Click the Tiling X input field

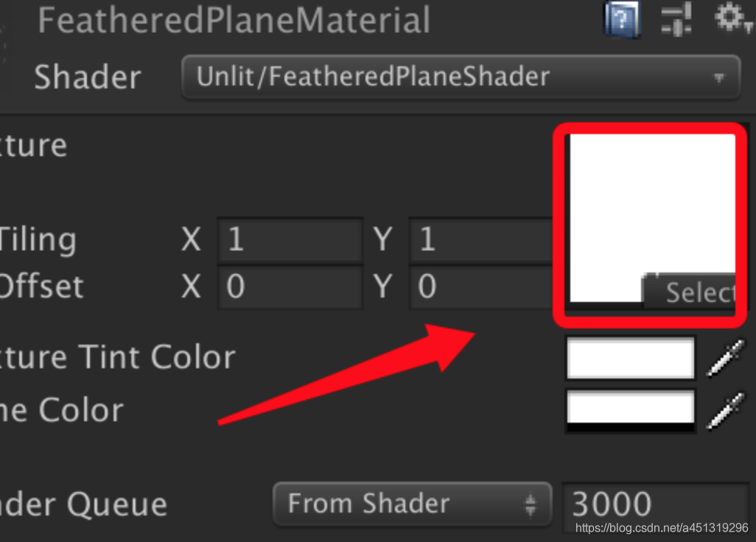tap(290, 239)
